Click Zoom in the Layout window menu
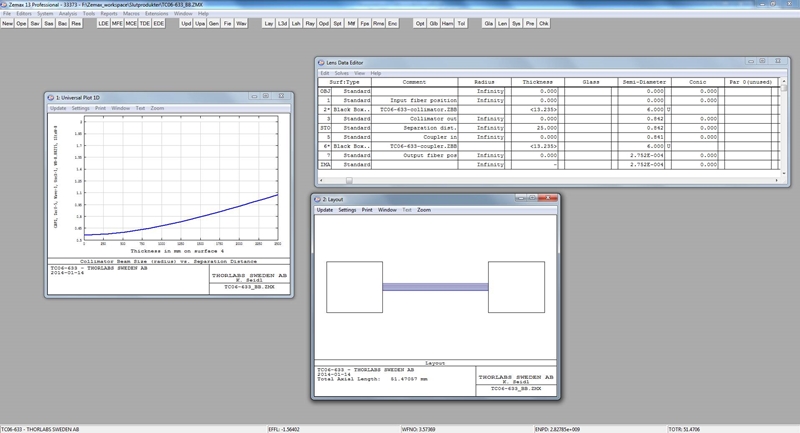The height and width of the screenshot is (433, 800). (424, 210)
